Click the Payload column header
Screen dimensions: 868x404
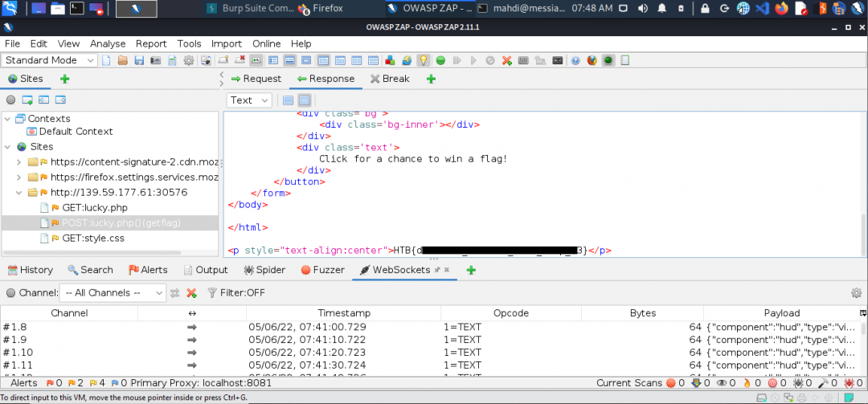tap(782, 313)
